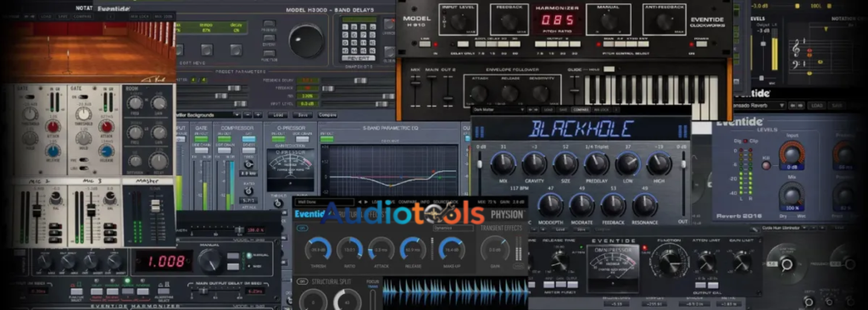
Task: Click the Transient Effects Gain knob
Action: click(x=495, y=250)
